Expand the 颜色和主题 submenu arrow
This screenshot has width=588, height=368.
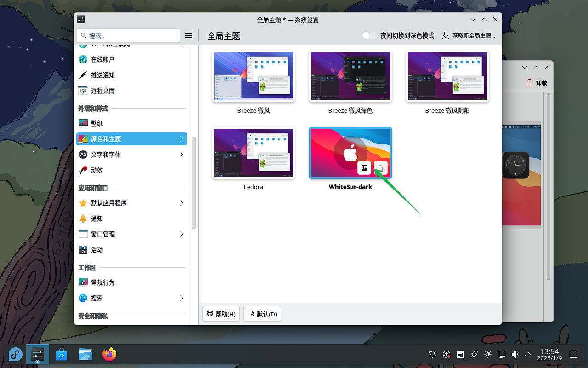coord(181,139)
